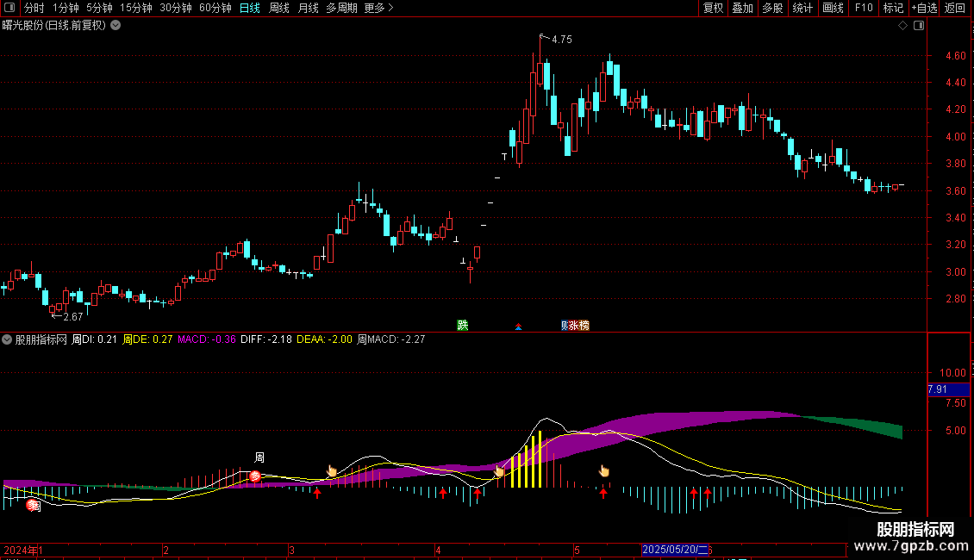Screen dimensions: 974x560
Task: Toggle right side panel icon
Action: pyautogui.click(x=919, y=26)
